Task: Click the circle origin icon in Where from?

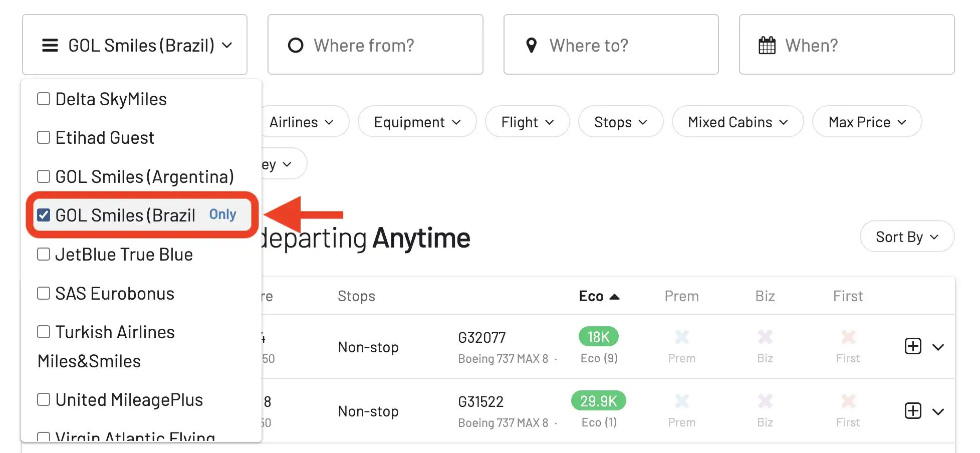Action: [296, 46]
